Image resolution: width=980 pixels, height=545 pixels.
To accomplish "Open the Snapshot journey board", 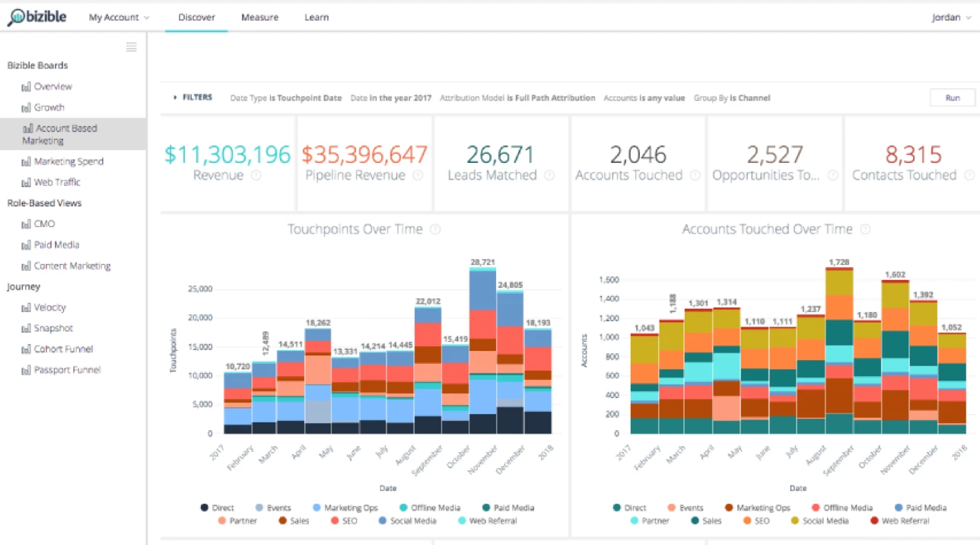I will coord(53,328).
